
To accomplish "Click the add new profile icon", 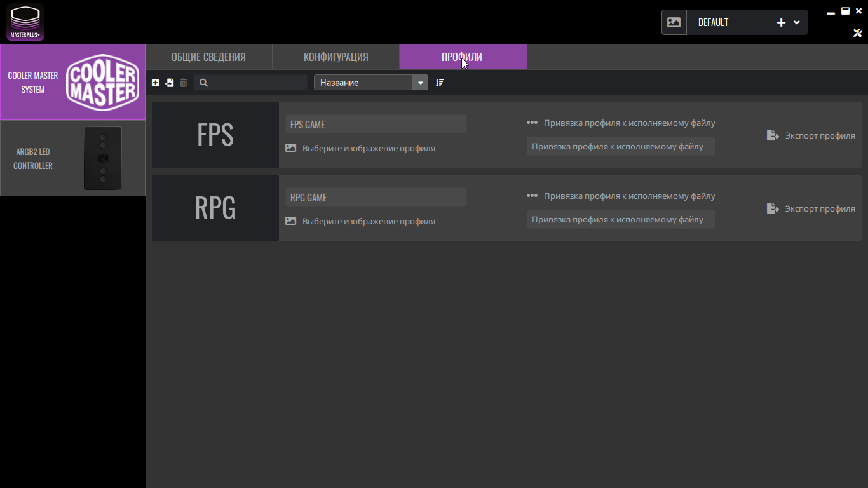I will click(x=156, y=83).
